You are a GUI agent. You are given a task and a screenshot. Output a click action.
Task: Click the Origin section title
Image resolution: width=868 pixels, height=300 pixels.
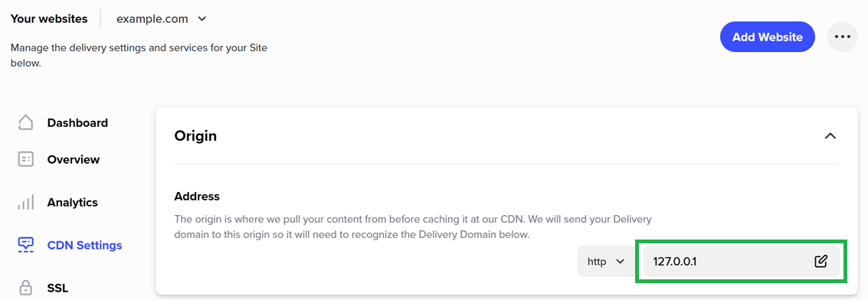[x=195, y=136]
